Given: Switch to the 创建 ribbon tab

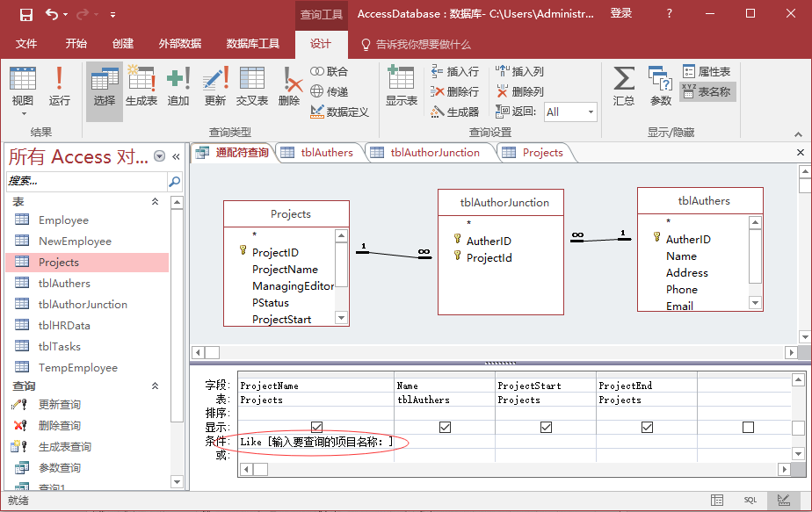Looking at the screenshot, I should tap(121, 42).
